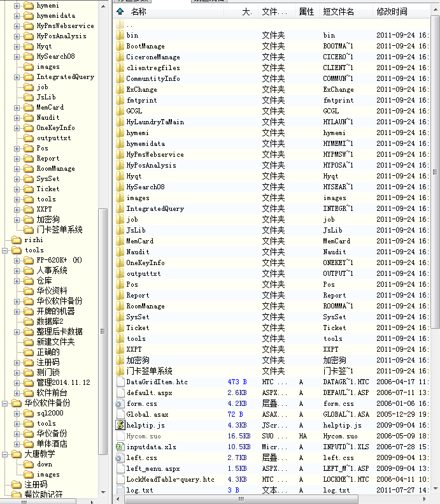Click the tree panel vertical scrollbar thumb

[103, 331]
